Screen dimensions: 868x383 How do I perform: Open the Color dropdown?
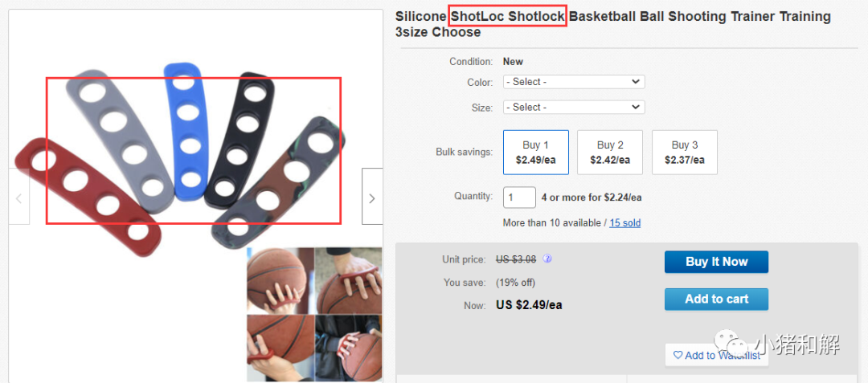574,82
